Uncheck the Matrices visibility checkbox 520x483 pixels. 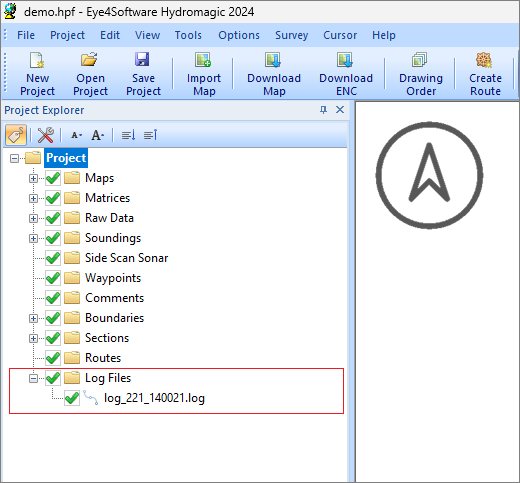coord(53,198)
